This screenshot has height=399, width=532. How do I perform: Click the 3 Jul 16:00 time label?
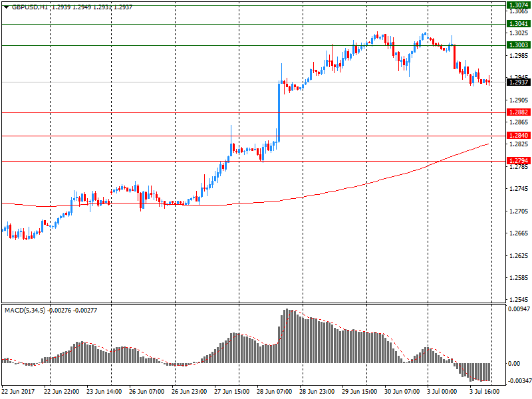pyautogui.click(x=484, y=392)
